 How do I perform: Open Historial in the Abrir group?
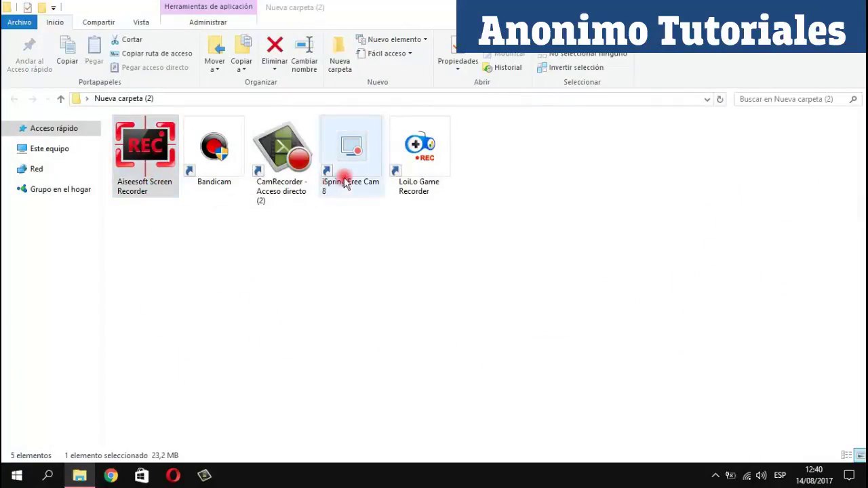[502, 68]
